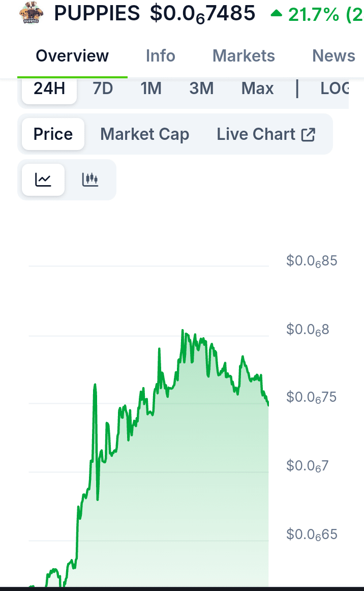Select the 7D time range

(103, 89)
